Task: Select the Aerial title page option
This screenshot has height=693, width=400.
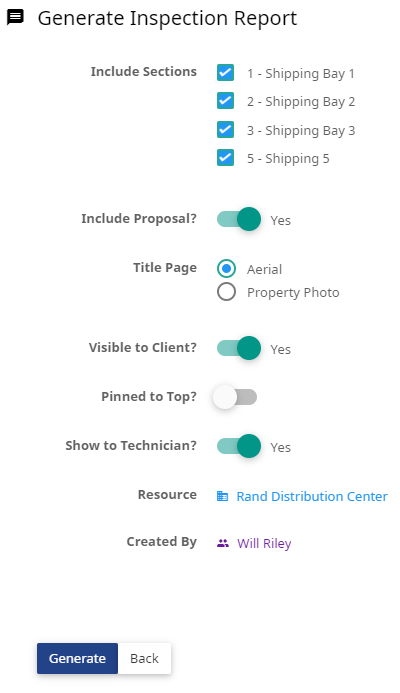Action: click(226, 269)
